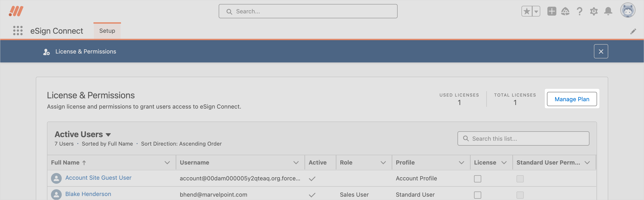Open the help question mark icon
The width and height of the screenshot is (644, 200).
580,11
